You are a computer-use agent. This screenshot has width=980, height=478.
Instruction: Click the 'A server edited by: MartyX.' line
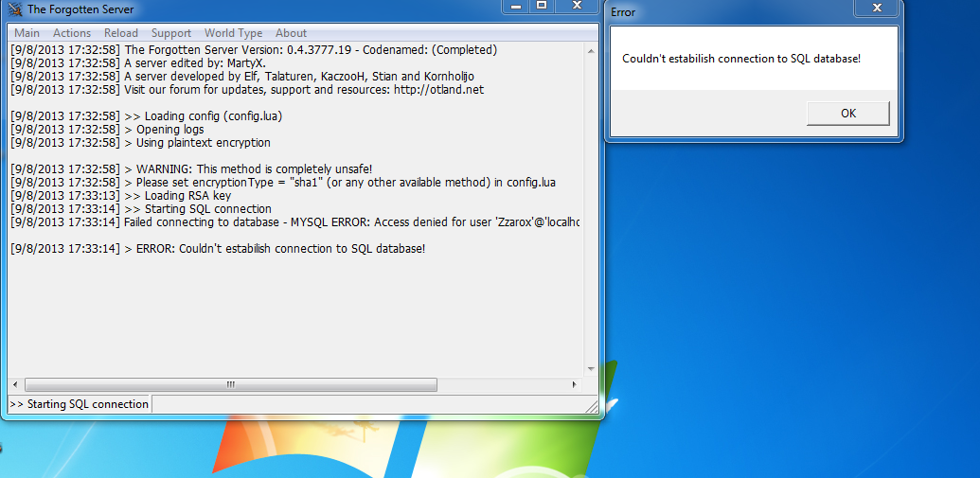[x=139, y=63]
